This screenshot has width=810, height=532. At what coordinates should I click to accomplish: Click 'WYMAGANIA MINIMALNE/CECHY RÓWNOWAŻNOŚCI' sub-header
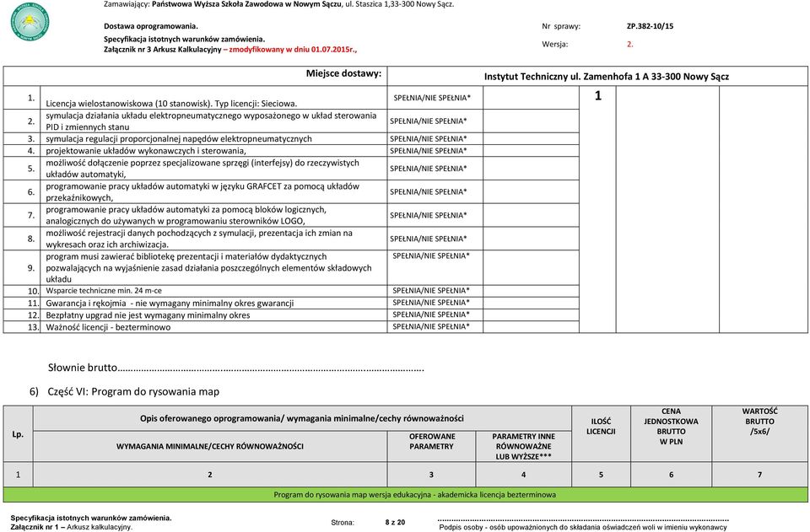point(210,446)
